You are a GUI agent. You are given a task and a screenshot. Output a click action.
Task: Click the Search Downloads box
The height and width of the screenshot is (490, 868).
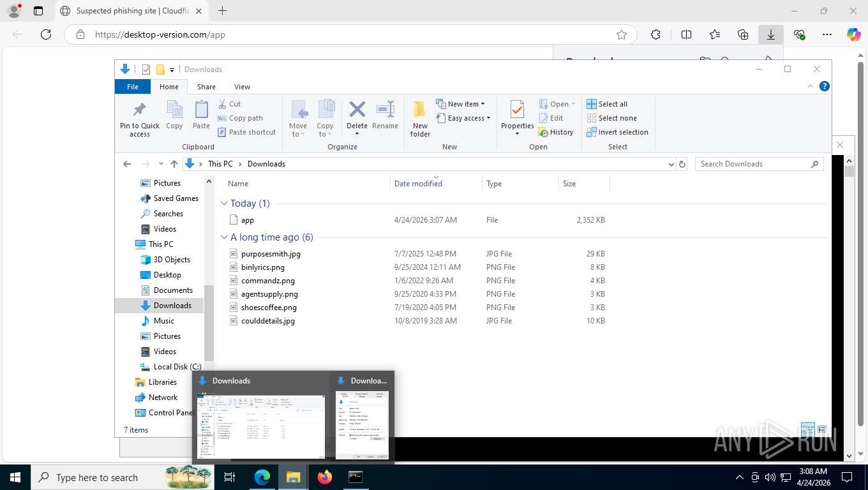coord(759,164)
